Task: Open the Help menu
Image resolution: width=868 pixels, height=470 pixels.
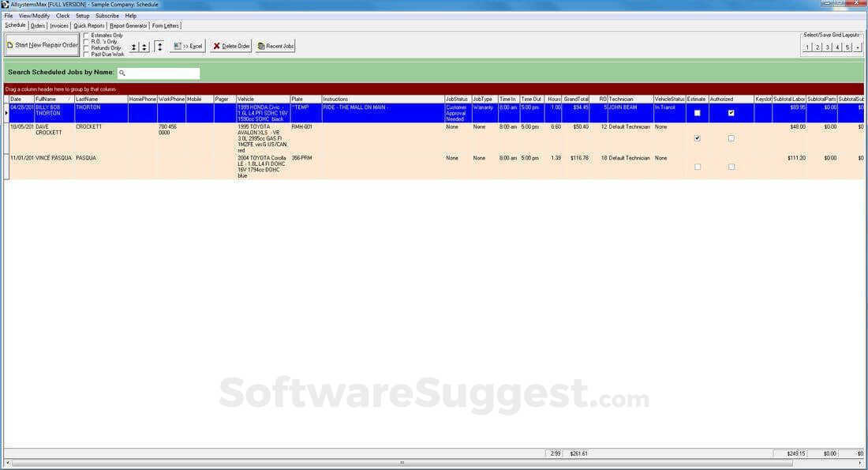Action: click(x=131, y=16)
